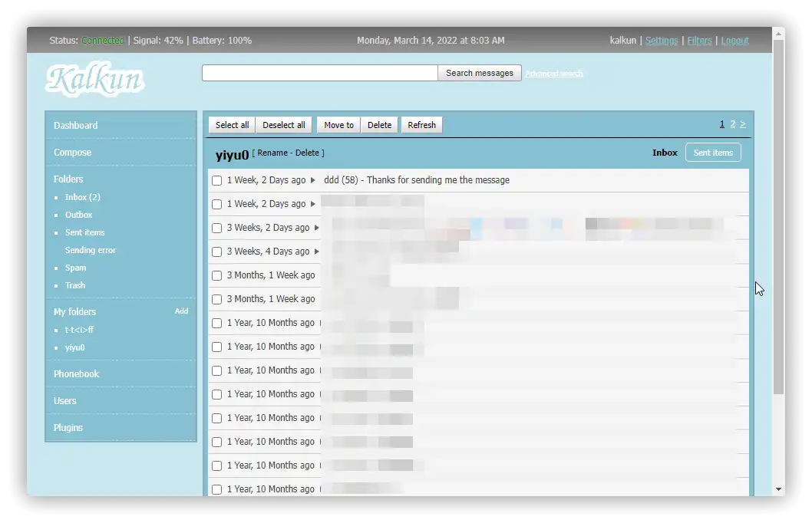Open the Sending error folder
Image resolution: width=812 pixels, height=523 pixels.
coord(91,250)
